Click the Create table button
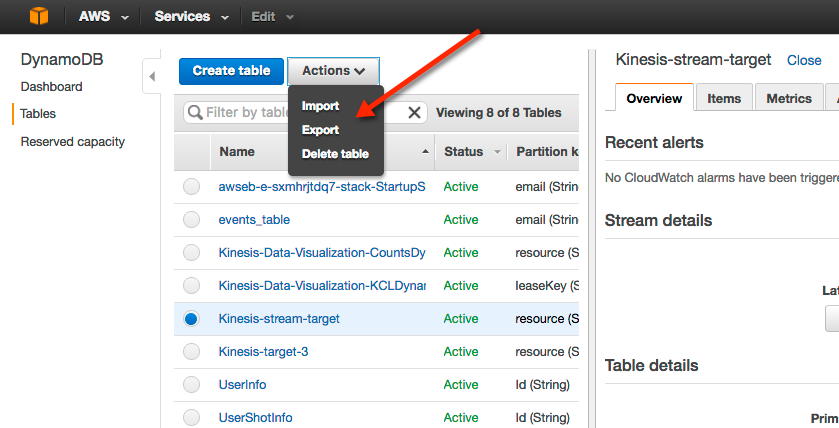The height and width of the screenshot is (428, 839). point(231,71)
